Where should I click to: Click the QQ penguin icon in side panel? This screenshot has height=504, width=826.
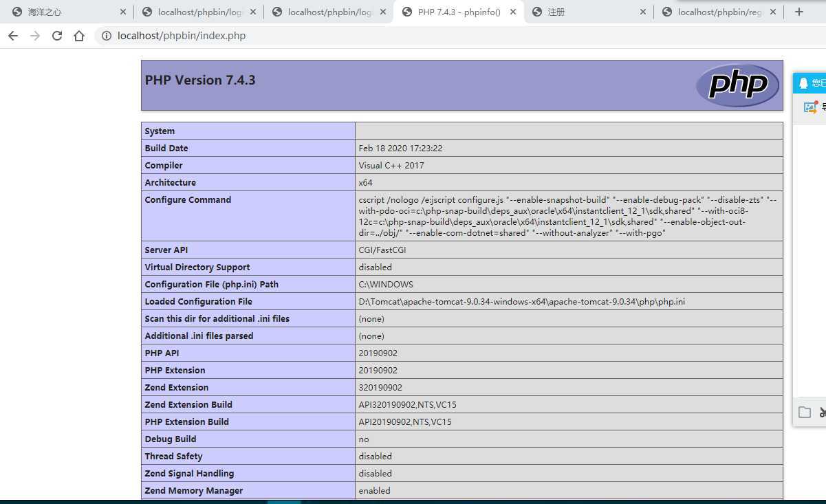(x=803, y=83)
